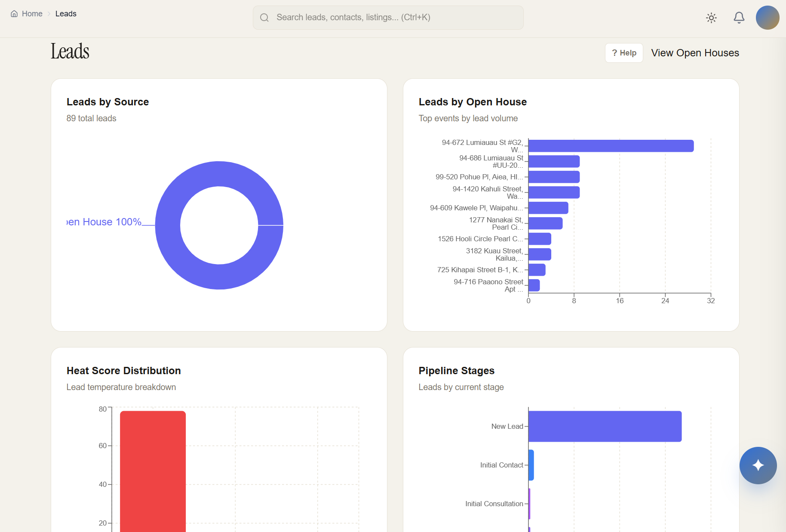Click the Pipeline Stages heading
This screenshot has width=786, height=532.
click(x=457, y=371)
